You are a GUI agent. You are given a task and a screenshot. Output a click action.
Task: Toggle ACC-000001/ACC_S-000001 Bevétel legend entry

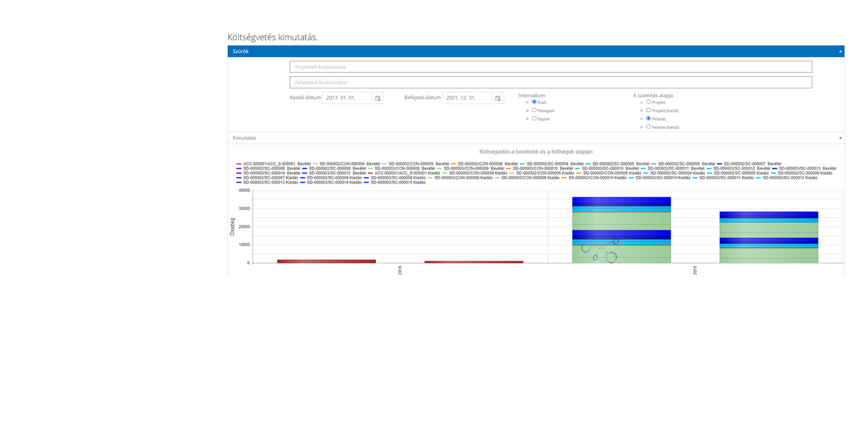pyautogui.click(x=273, y=164)
